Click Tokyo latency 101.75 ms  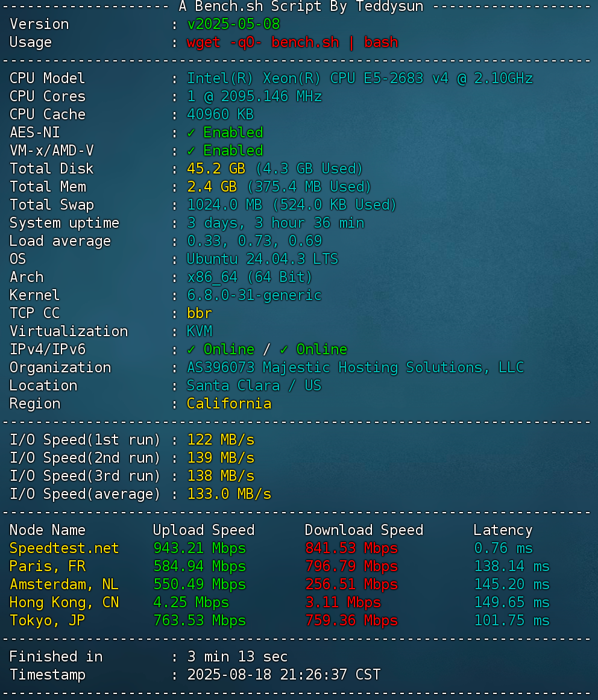pos(512,620)
